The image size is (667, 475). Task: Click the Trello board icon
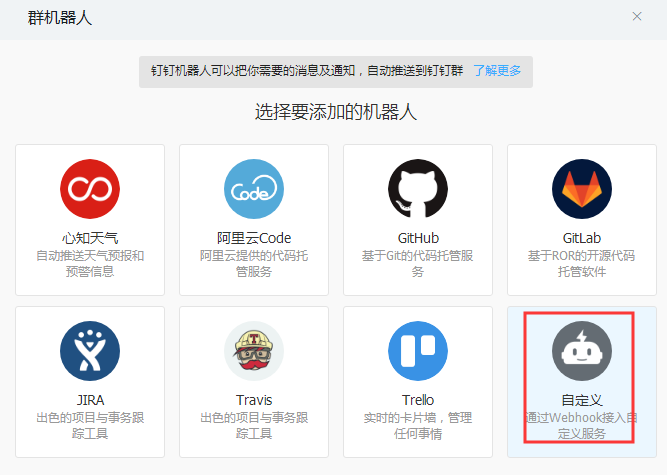[418, 351]
